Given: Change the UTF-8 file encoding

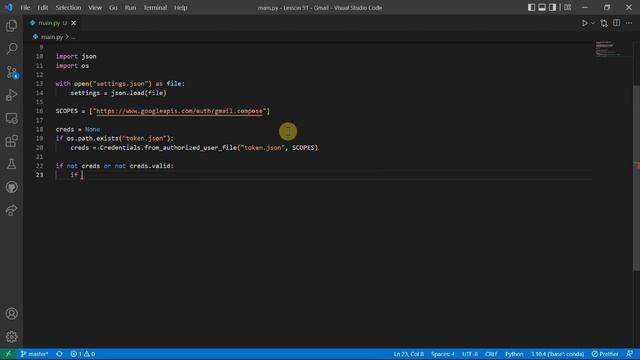Looking at the screenshot, I should pos(470,354).
